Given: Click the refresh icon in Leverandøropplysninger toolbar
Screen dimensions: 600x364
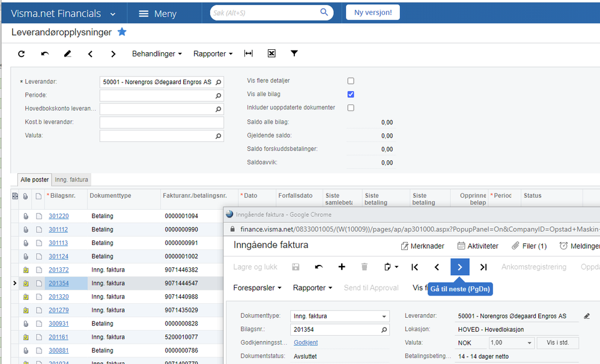Looking at the screenshot, I should [22, 54].
